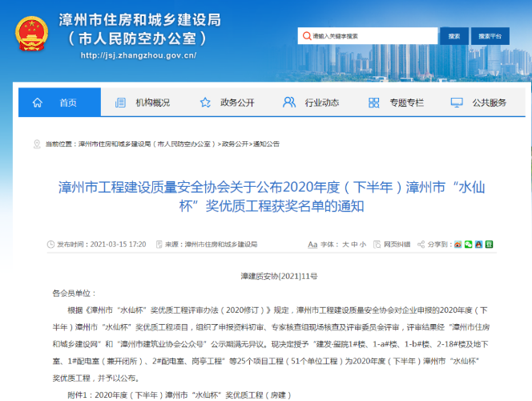The width and height of the screenshot is (532, 401).
Task: Click the monitor icon beside 公共服务
Action: tap(457, 103)
